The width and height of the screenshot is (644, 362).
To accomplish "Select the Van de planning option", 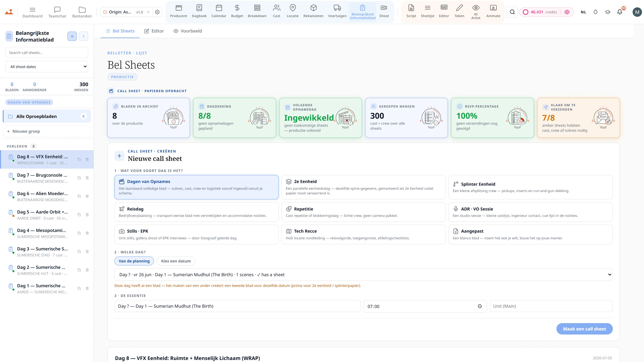I will 134,261.
